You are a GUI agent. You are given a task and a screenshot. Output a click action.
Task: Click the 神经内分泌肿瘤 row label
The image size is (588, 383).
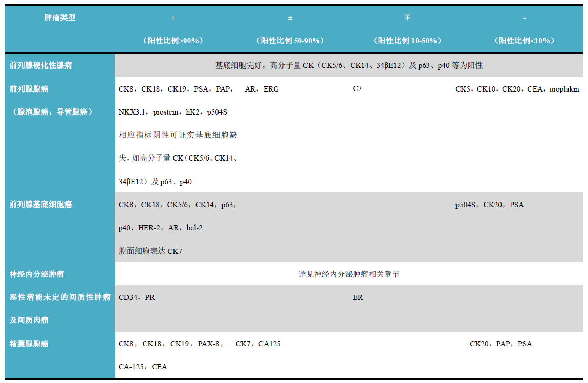36,274
